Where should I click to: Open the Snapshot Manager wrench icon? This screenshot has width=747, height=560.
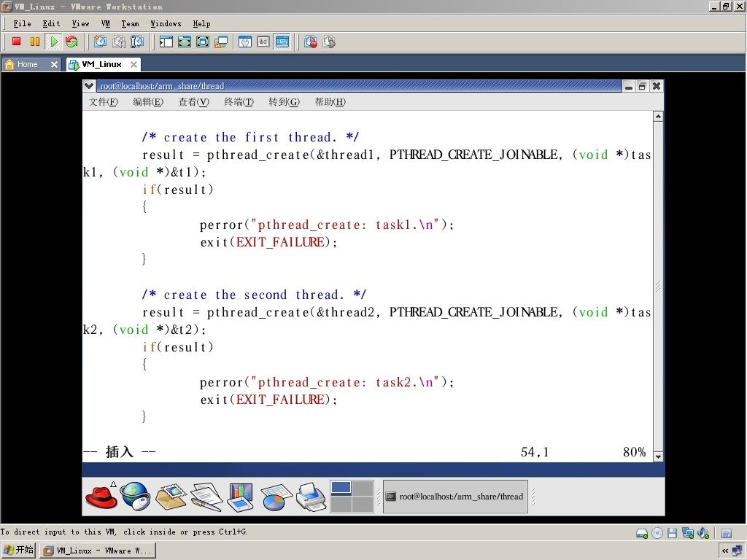tap(137, 42)
